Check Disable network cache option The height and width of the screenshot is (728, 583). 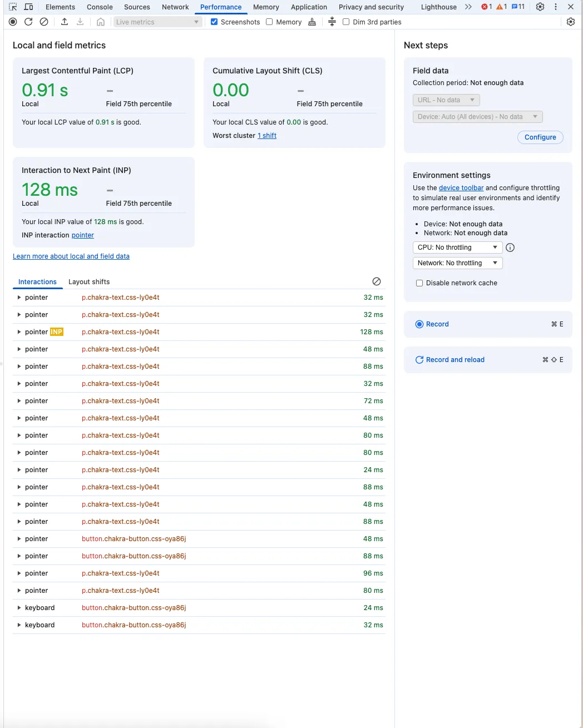coord(419,283)
